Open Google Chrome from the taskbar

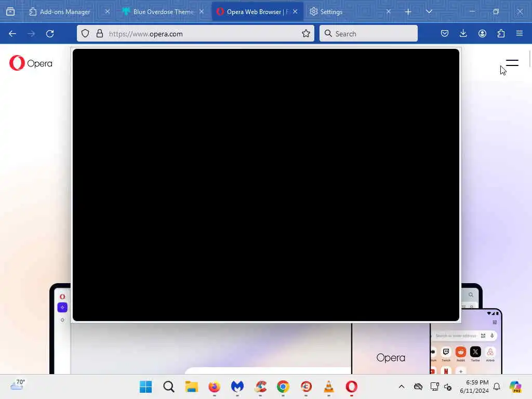[283, 387]
